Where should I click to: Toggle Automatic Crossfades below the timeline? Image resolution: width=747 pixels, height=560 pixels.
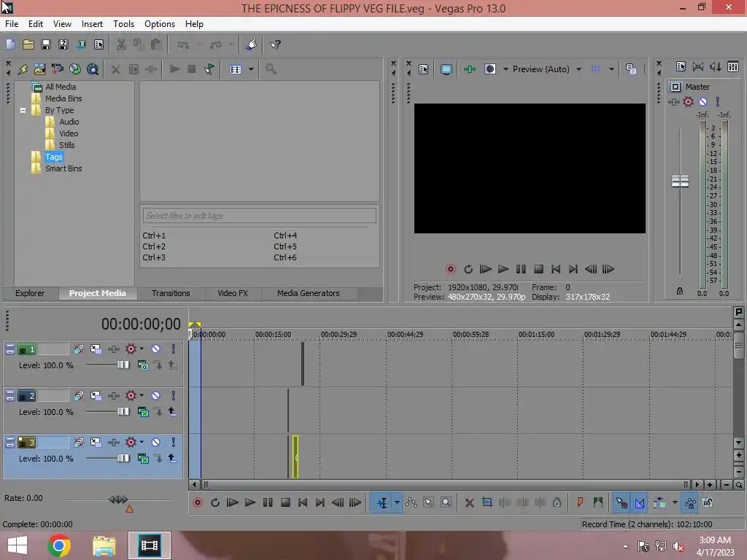click(x=640, y=502)
